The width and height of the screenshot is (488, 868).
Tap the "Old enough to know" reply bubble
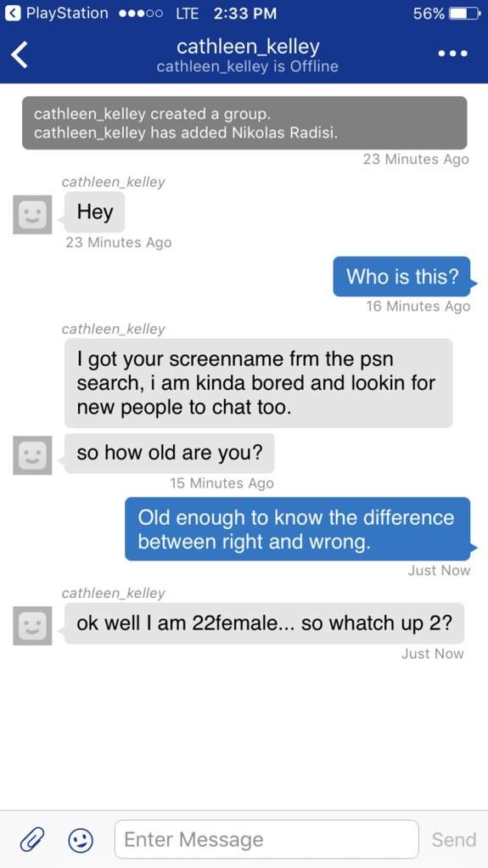click(298, 528)
